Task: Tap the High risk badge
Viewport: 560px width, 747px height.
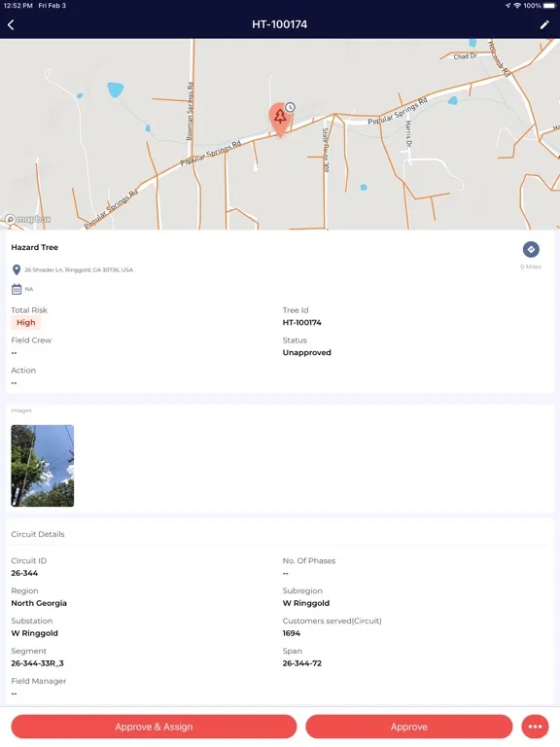Action: tap(25, 323)
